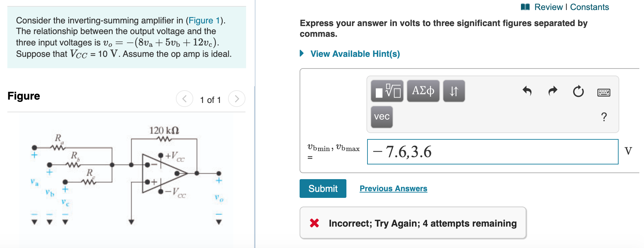This screenshot has height=248, width=644.
Task: Open Figure 1 from the problem statement
Action: [204, 20]
